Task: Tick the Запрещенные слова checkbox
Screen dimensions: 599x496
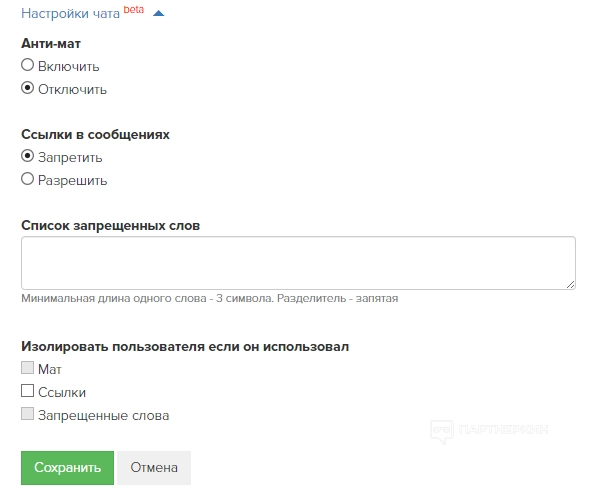Action: (x=28, y=414)
